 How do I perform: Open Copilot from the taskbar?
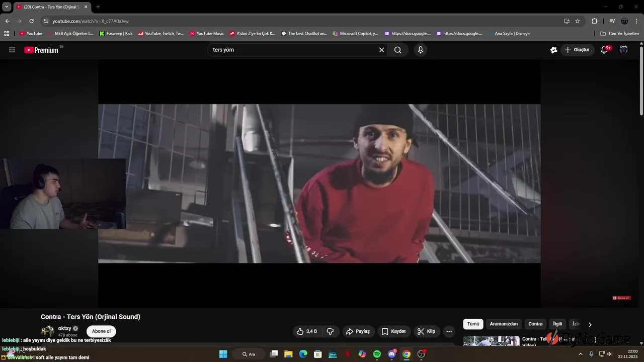362,354
